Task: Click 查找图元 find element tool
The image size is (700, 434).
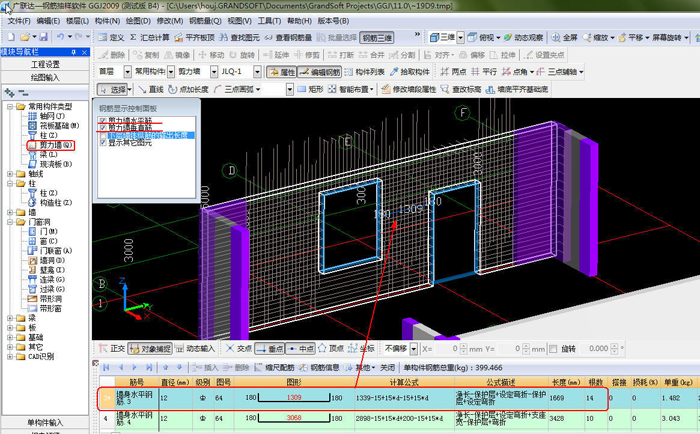Action: pyautogui.click(x=240, y=38)
